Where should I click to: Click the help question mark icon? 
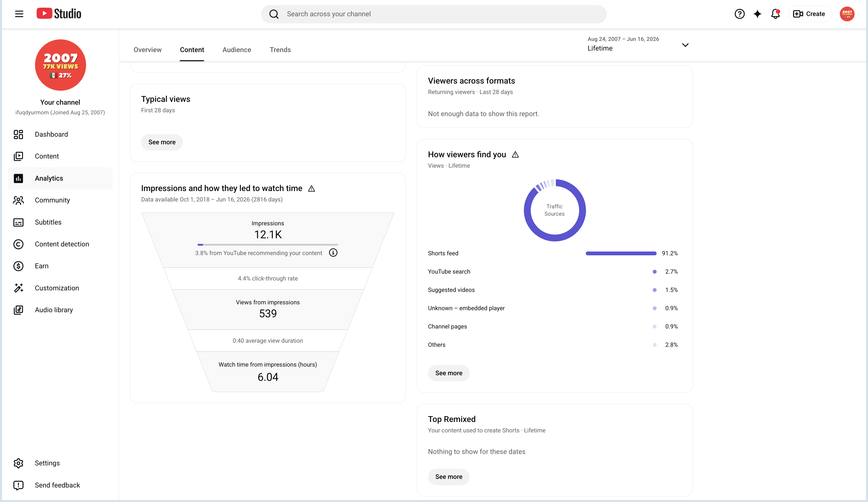tap(739, 14)
